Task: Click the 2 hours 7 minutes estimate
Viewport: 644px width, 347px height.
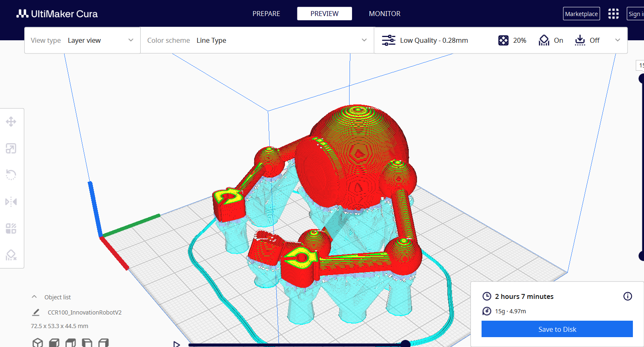Action: pyautogui.click(x=524, y=296)
